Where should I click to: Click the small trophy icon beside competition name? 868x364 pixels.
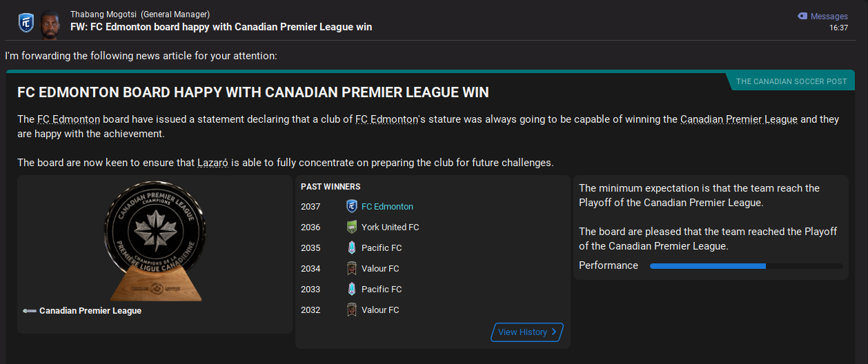coord(29,311)
